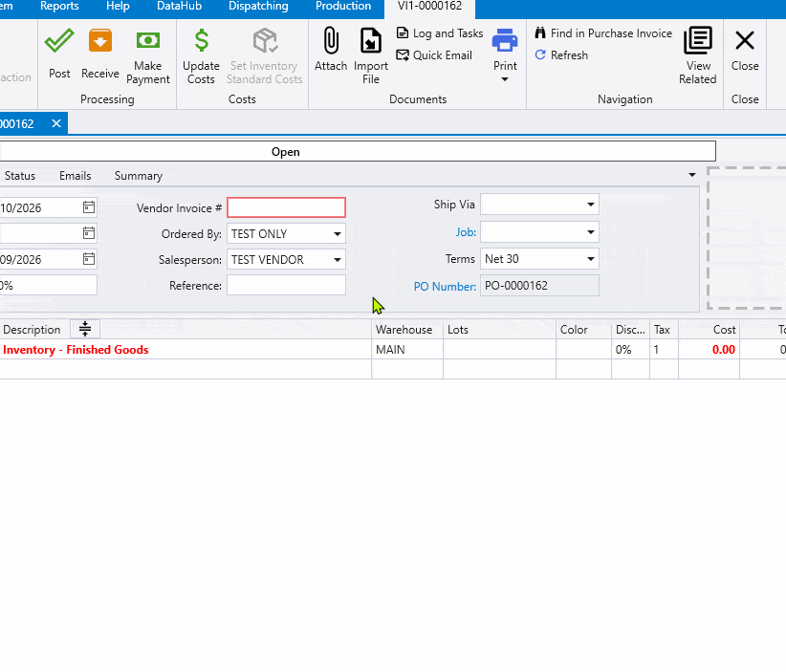Click the red 0.00 cost cell
Screen dimensions: 786x672
pyautogui.click(x=709, y=349)
